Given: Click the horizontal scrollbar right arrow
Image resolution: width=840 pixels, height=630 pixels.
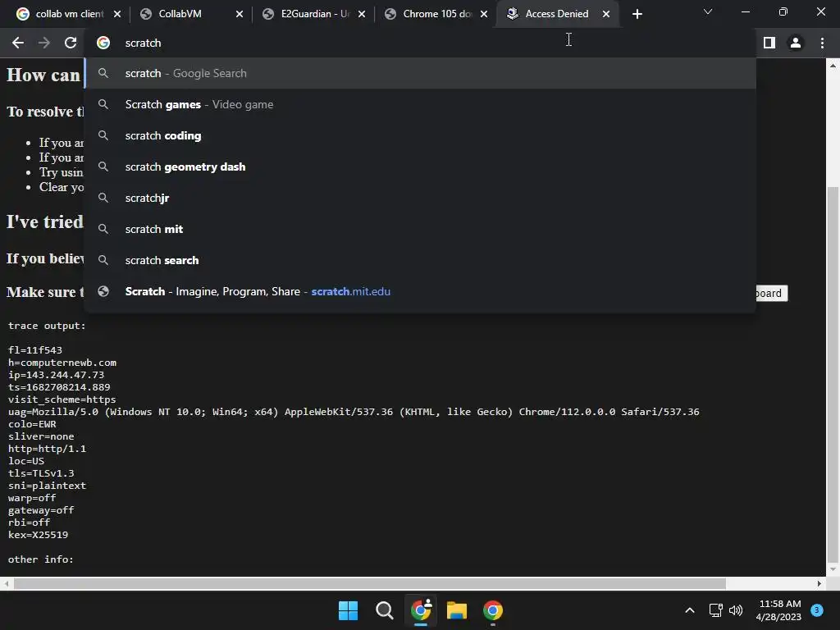Looking at the screenshot, I should pyautogui.click(x=819, y=583).
